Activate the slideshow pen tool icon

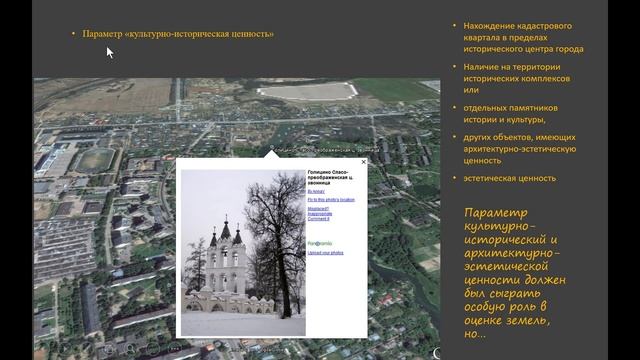point(88,349)
